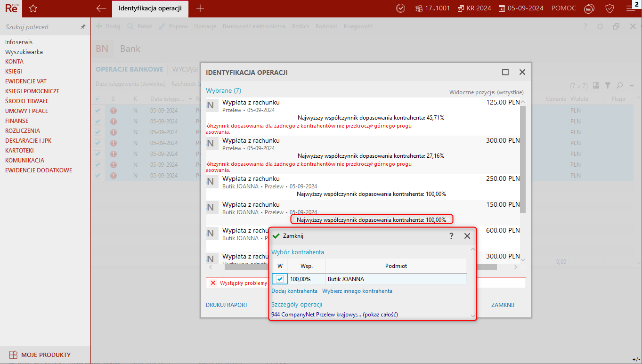Click the Dodaj plus toolbar item

(x=108, y=26)
